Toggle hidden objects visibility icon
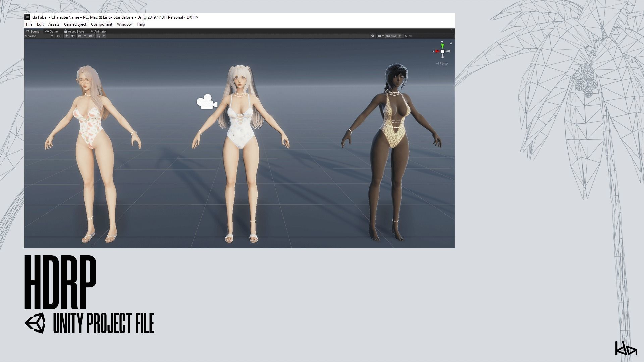 [91, 36]
